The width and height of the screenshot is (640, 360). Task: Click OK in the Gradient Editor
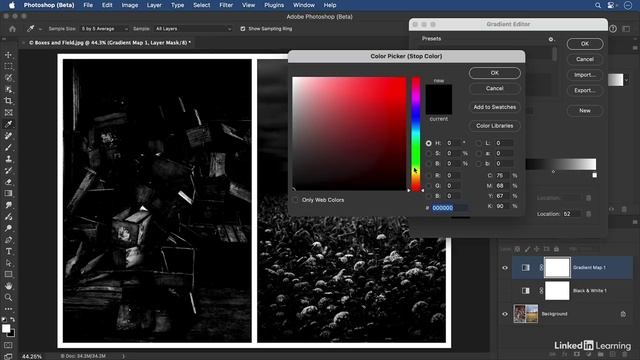(x=585, y=44)
